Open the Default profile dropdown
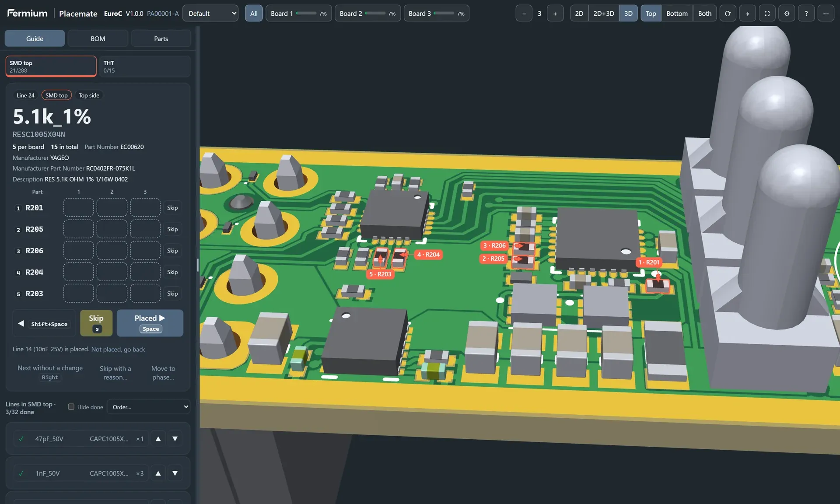The image size is (840, 504). 210,14
